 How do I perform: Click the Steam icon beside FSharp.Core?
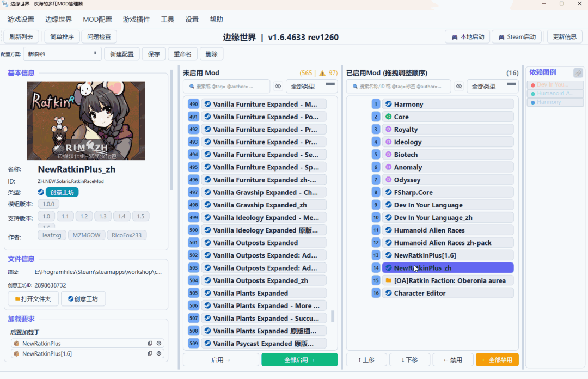389,192
